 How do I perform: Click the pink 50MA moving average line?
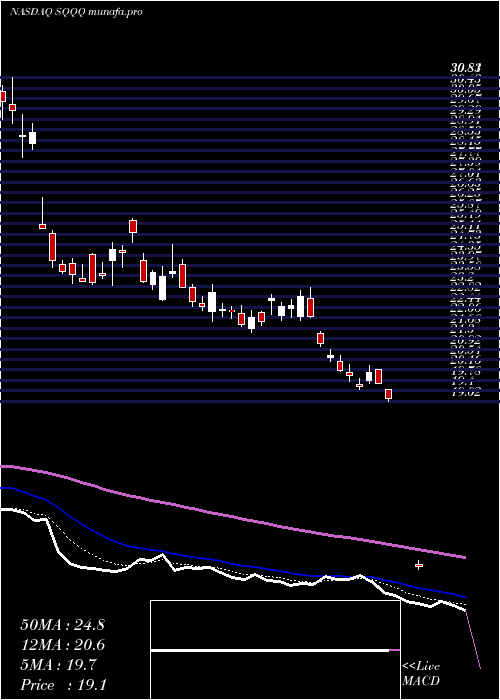[232, 518]
